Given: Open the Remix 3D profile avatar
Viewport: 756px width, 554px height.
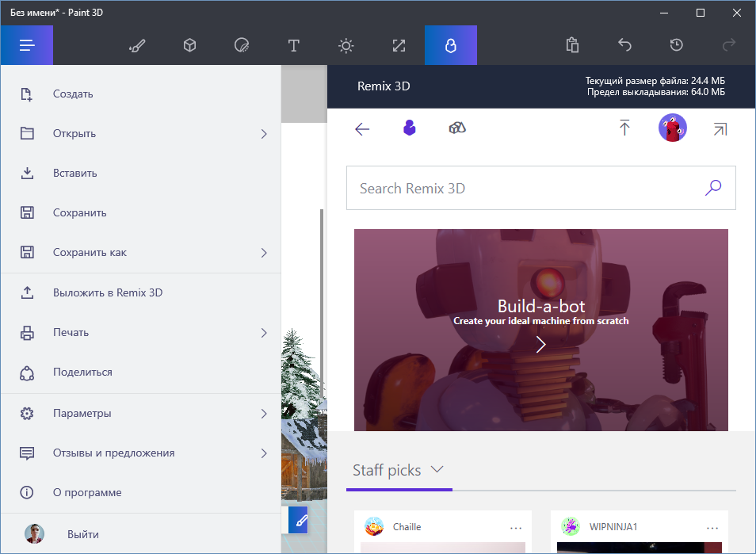Looking at the screenshot, I should [673, 128].
